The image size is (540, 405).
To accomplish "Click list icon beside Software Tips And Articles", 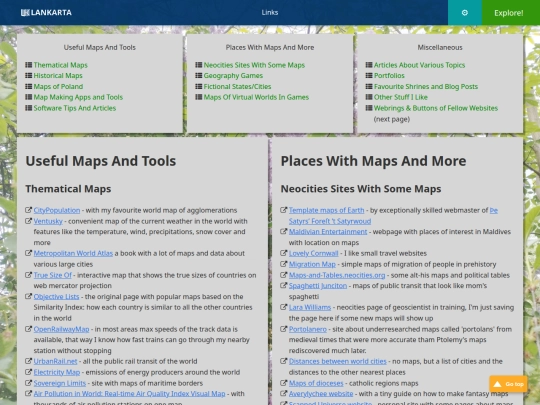I will 29,108.
